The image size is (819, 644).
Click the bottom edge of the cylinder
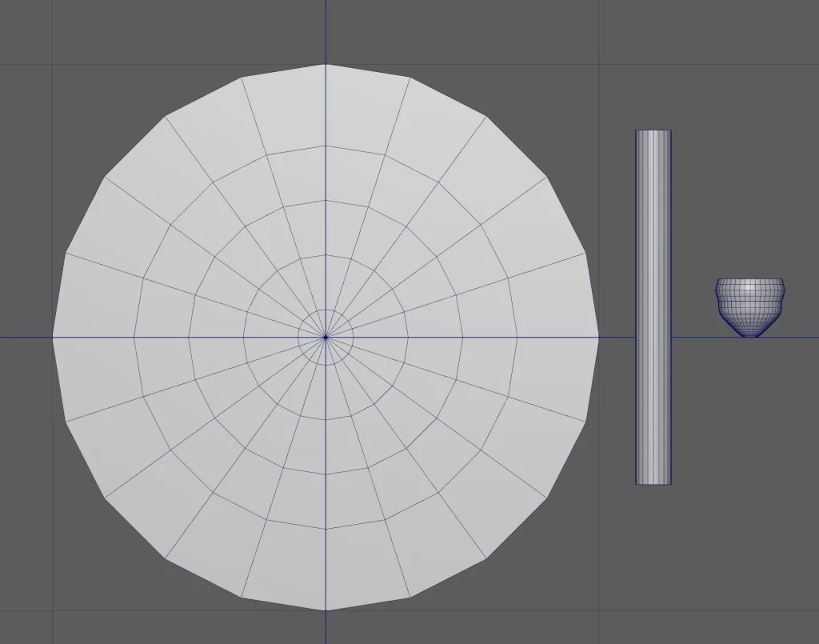tap(653, 484)
